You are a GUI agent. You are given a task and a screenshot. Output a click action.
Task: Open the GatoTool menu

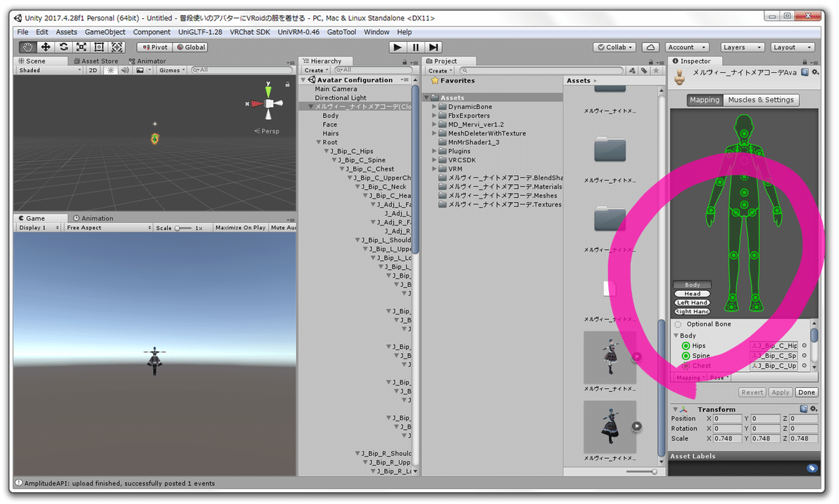click(x=341, y=32)
